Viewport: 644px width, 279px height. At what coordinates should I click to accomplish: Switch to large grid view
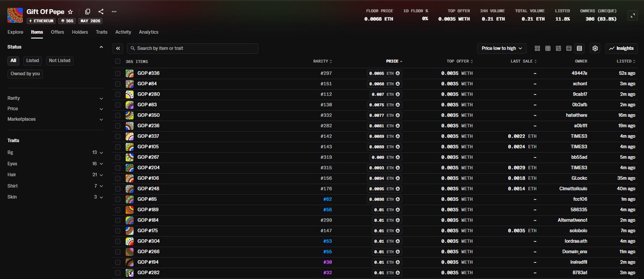click(x=538, y=48)
